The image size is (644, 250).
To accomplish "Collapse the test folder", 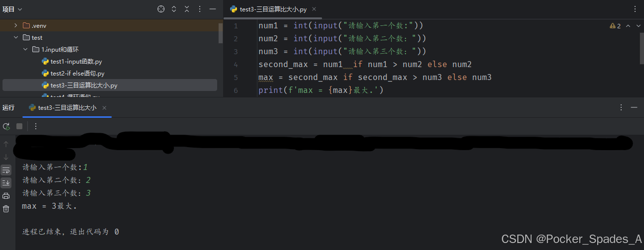I will (16, 37).
